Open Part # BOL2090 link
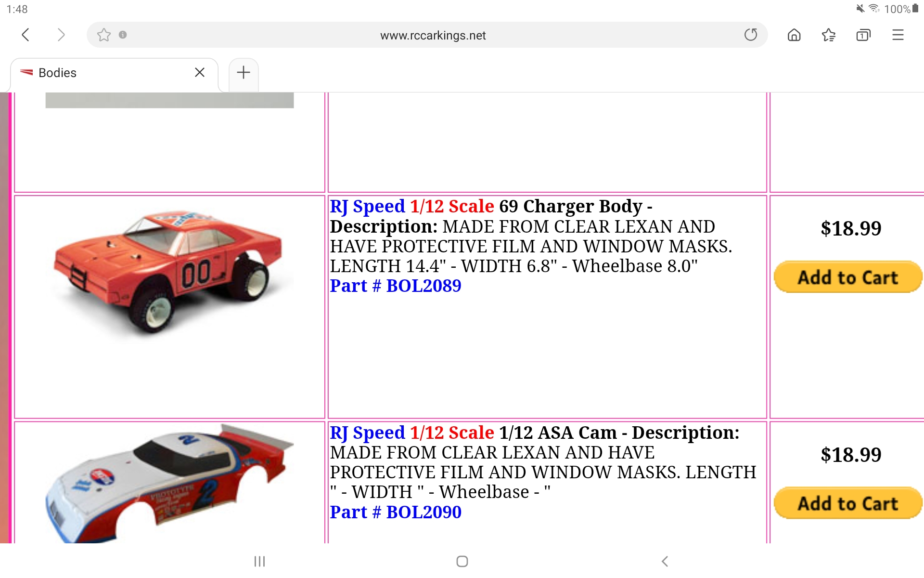This screenshot has width=924, height=578. click(396, 512)
